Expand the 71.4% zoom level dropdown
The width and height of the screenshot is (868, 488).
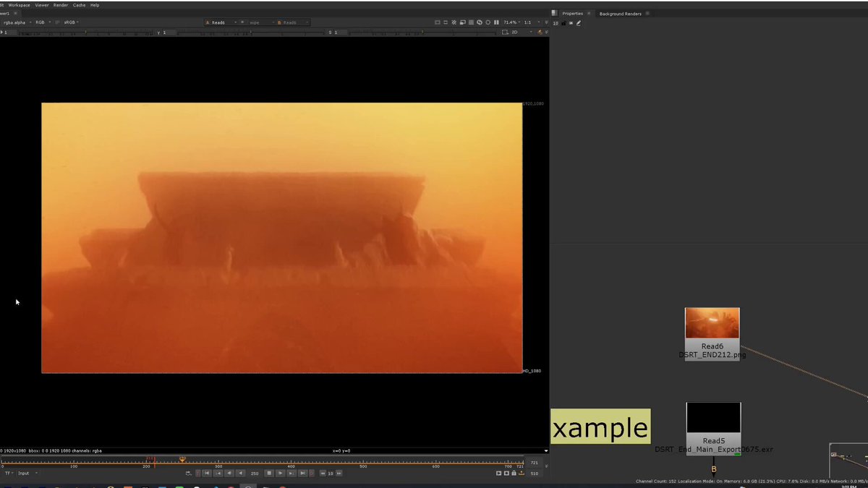point(511,22)
